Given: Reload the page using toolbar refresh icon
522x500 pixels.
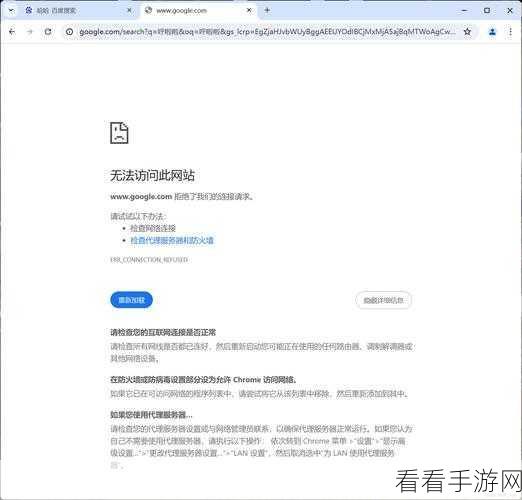Looking at the screenshot, I should (x=48, y=32).
